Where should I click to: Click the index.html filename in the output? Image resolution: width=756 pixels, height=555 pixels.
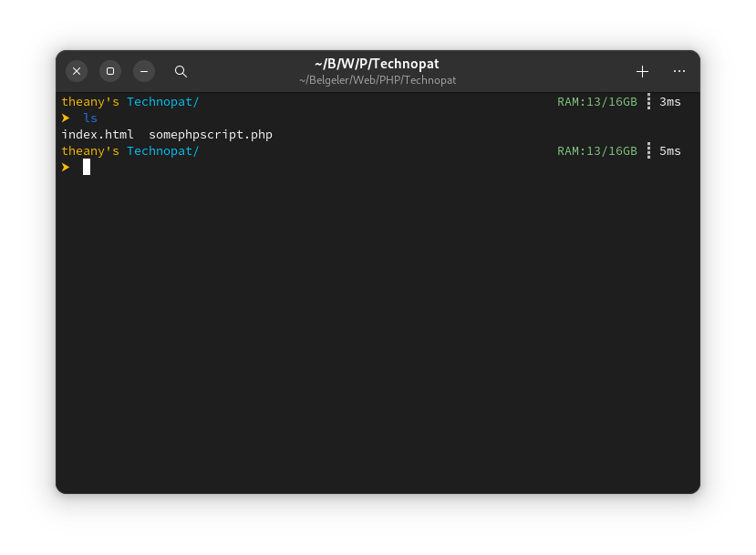(x=98, y=135)
